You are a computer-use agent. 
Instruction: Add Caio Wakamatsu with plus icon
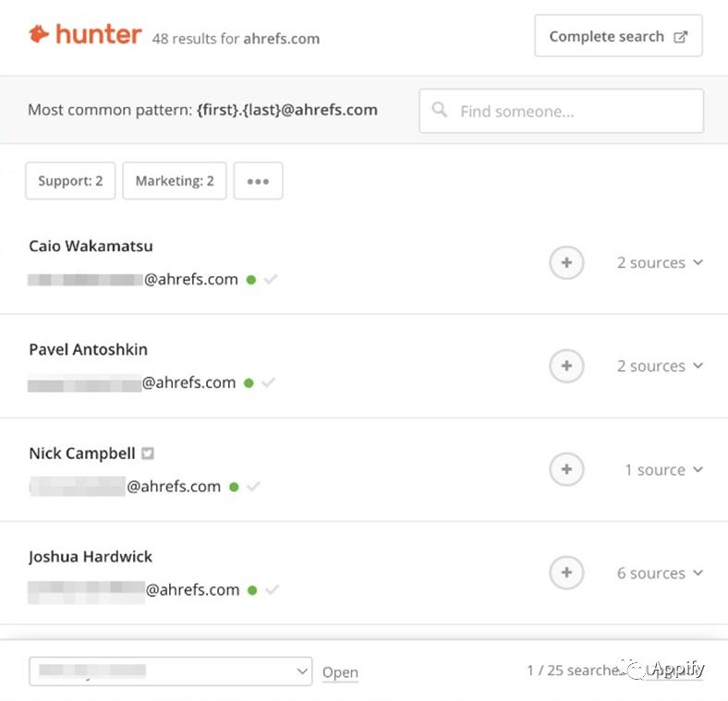pos(566,262)
